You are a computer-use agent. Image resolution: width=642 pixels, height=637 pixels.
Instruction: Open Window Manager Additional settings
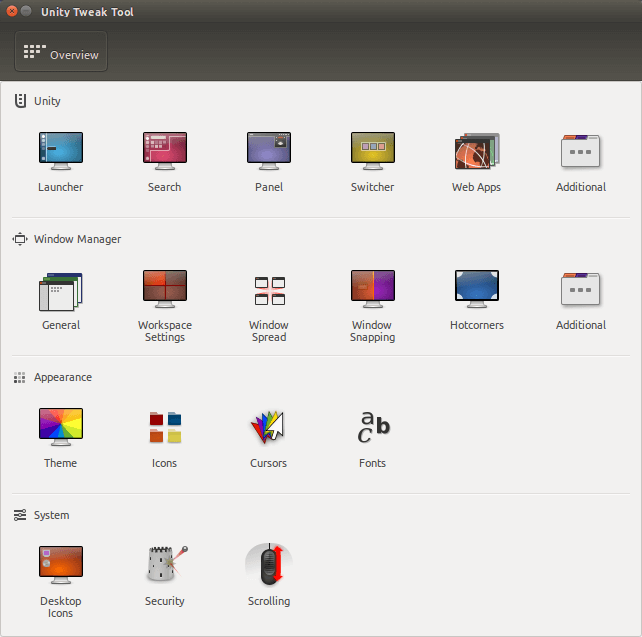(581, 289)
